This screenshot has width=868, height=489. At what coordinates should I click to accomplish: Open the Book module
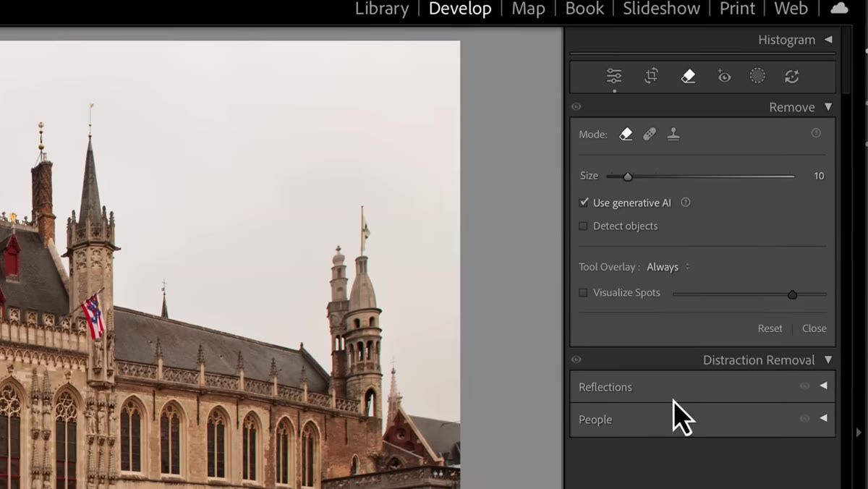(x=584, y=9)
